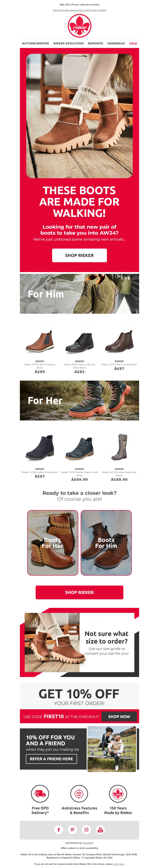Click the Rieker logo at top
Viewport: 159px width, 868px height.
coord(79,26)
